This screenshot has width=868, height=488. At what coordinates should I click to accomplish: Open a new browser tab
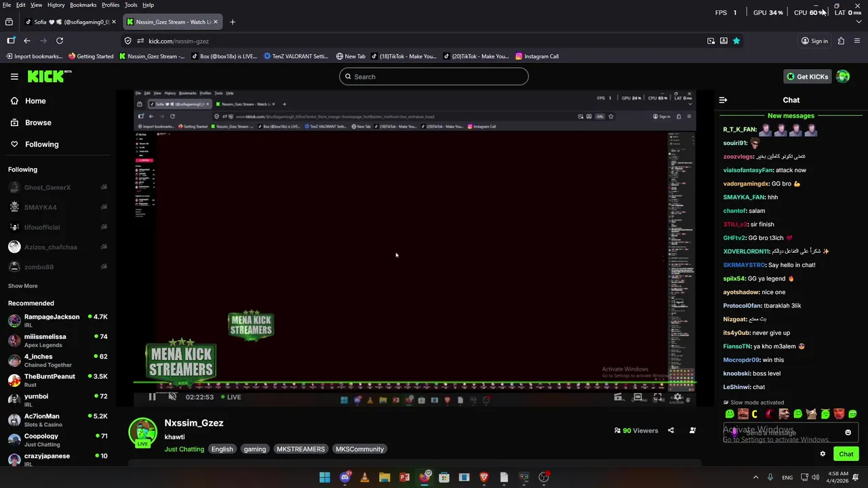[233, 22]
